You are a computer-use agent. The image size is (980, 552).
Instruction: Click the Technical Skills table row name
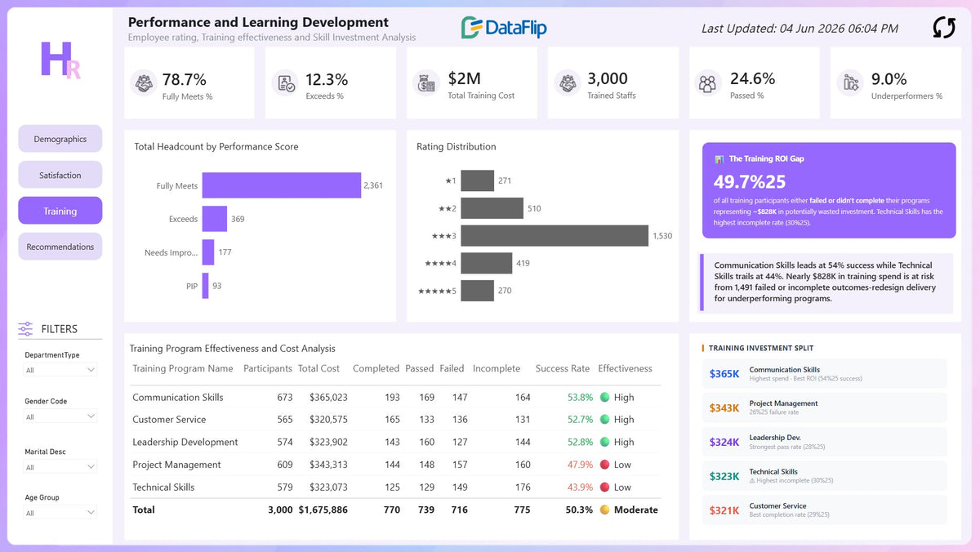163,487
